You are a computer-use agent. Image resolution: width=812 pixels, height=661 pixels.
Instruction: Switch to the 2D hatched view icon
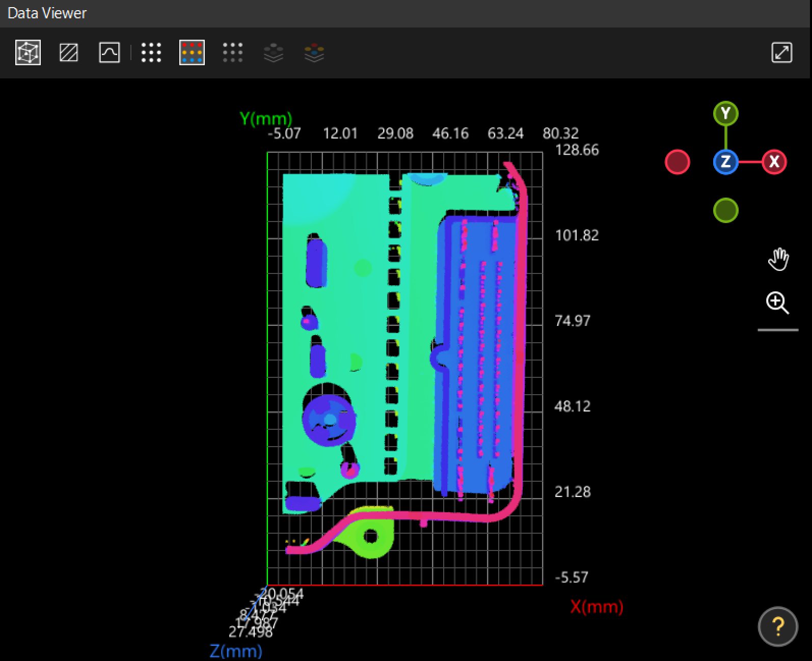69,52
